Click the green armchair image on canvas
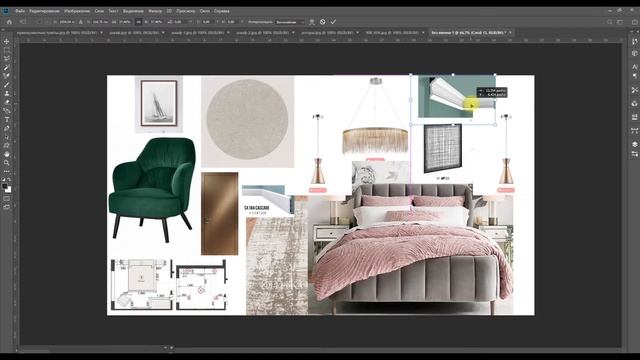Image resolution: width=640 pixels, height=360 pixels. 152,190
